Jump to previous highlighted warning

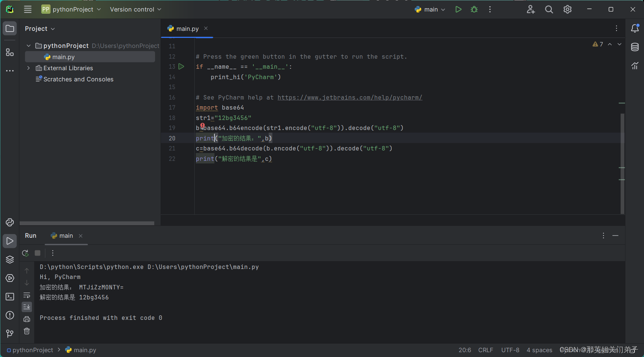610,44
